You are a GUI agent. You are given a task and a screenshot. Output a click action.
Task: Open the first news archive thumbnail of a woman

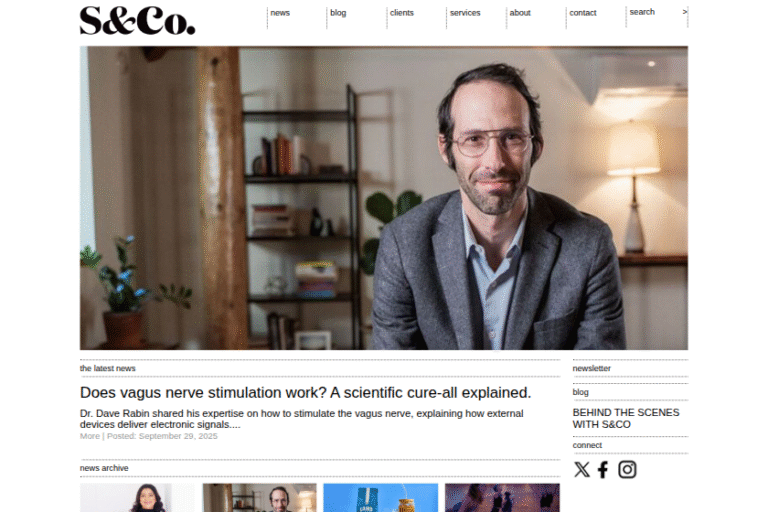(137, 498)
